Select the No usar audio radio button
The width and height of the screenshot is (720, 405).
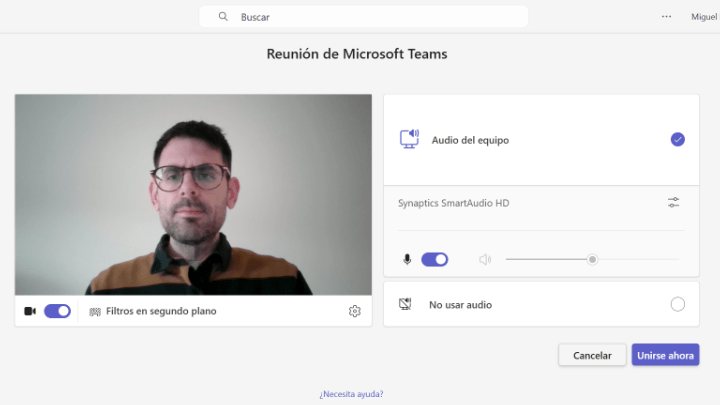pyautogui.click(x=678, y=304)
